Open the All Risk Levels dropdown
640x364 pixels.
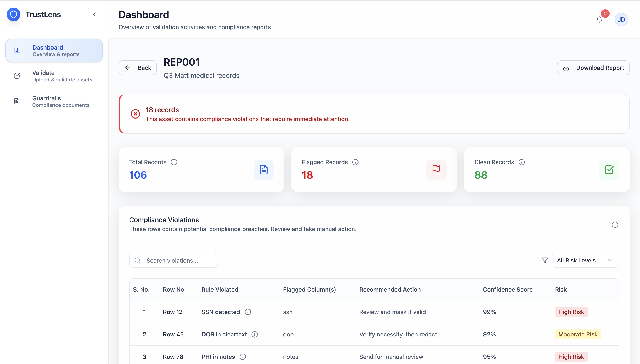[x=585, y=260]
